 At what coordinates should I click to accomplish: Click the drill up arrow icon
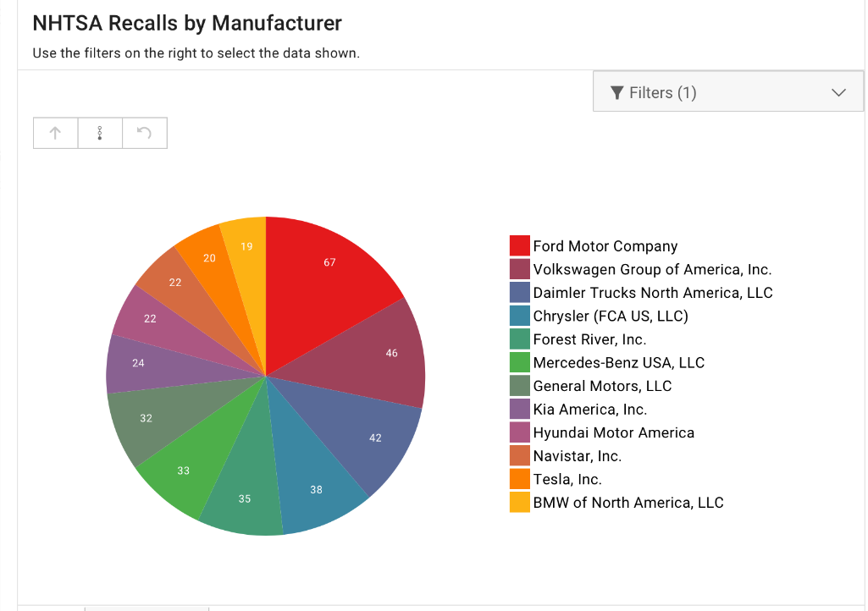pyautogui.click(x=55, y=133)
